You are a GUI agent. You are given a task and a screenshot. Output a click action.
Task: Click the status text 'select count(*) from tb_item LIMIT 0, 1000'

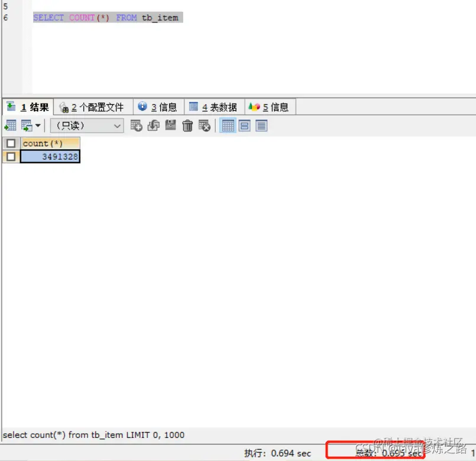point(93,435)
